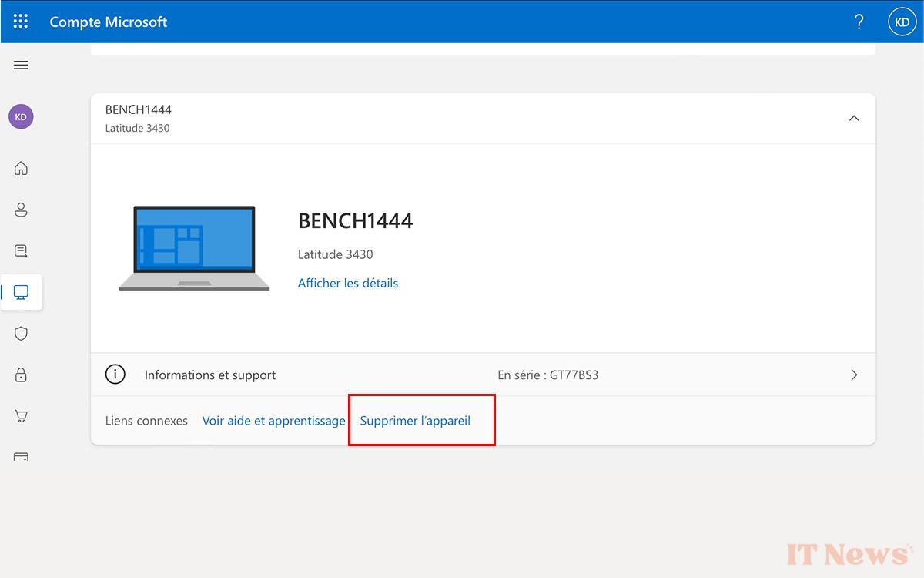This screenshot has height=578, width=924.
Task: Click Afficher les détails link
Action: [x=348, y=283]
